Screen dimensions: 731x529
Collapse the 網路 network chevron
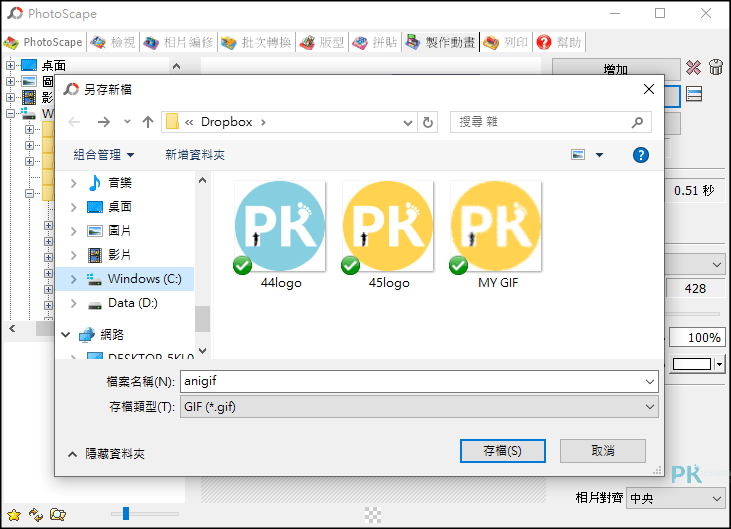tap(66, 335)
